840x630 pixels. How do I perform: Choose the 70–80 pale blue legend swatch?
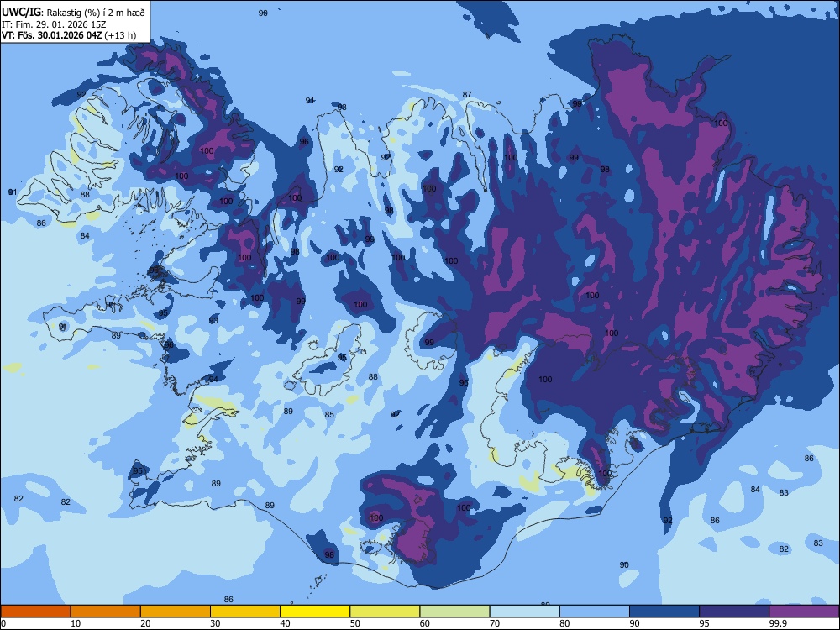pos(524,612)
